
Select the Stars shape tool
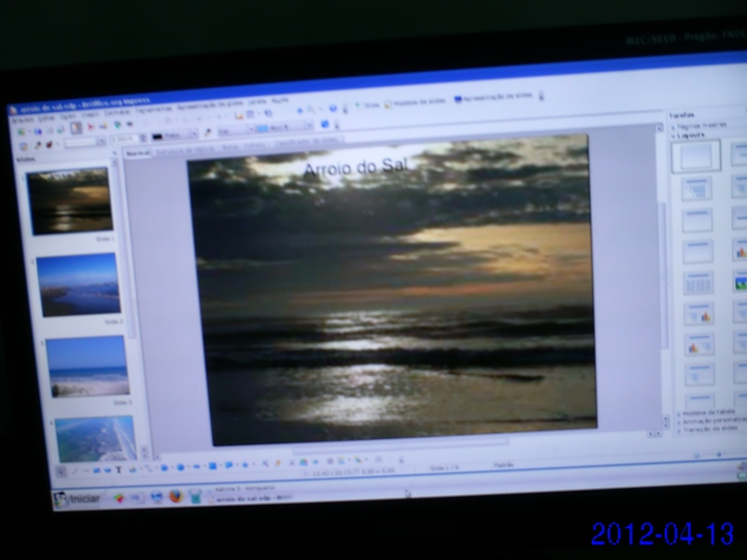point(246,464)
